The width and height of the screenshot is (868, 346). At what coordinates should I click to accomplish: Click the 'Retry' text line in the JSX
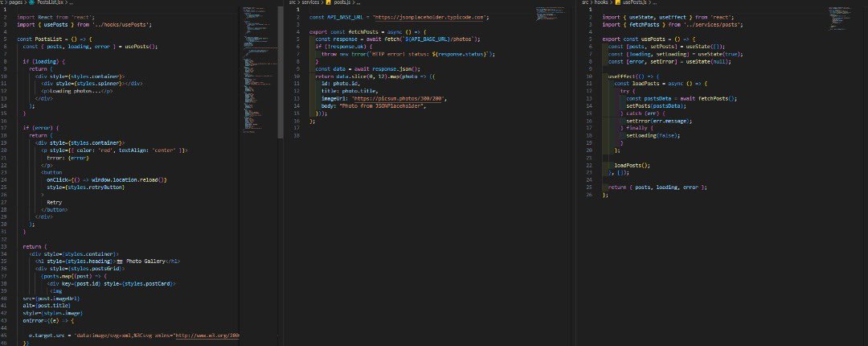[55, 203]
